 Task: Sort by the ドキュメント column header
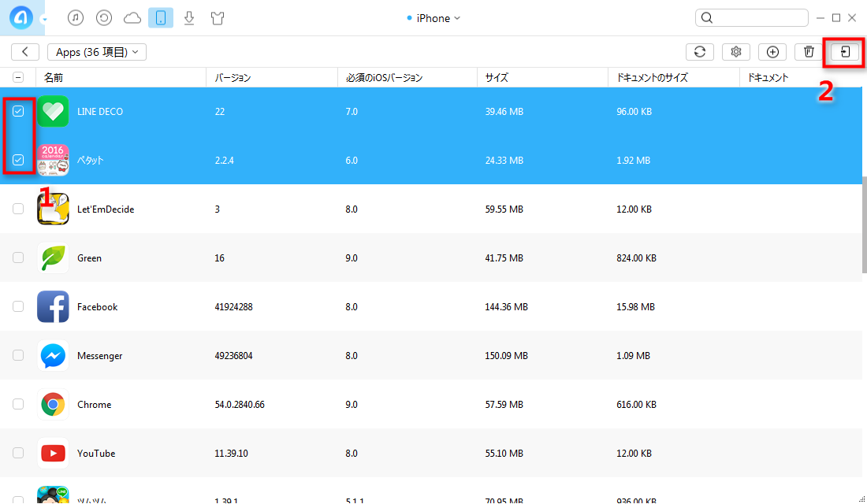pyautogui.click(x=800, y=77)
